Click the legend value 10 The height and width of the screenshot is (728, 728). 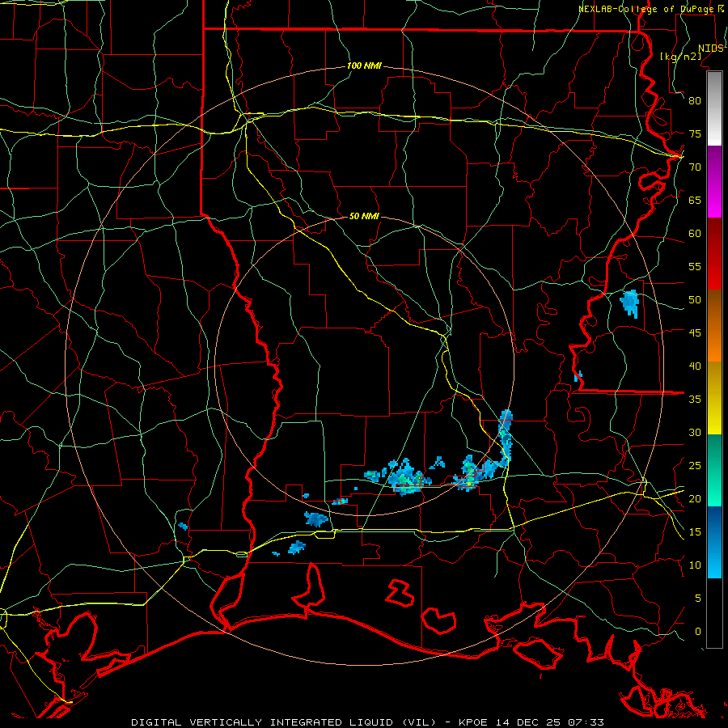point(695,565)
